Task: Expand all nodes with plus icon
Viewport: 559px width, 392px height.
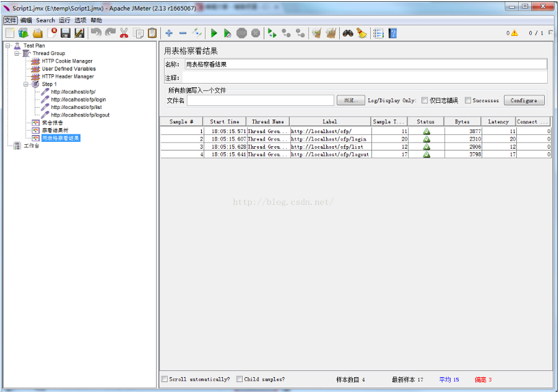Action: coord(169,33)
